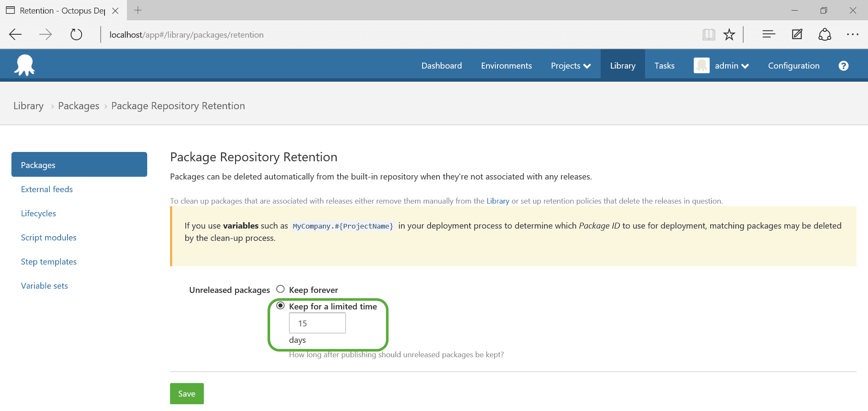Viewport: 868px width, 411px height.
Task: Select Keep for a limited time option
Action: (x=280, y=306)
